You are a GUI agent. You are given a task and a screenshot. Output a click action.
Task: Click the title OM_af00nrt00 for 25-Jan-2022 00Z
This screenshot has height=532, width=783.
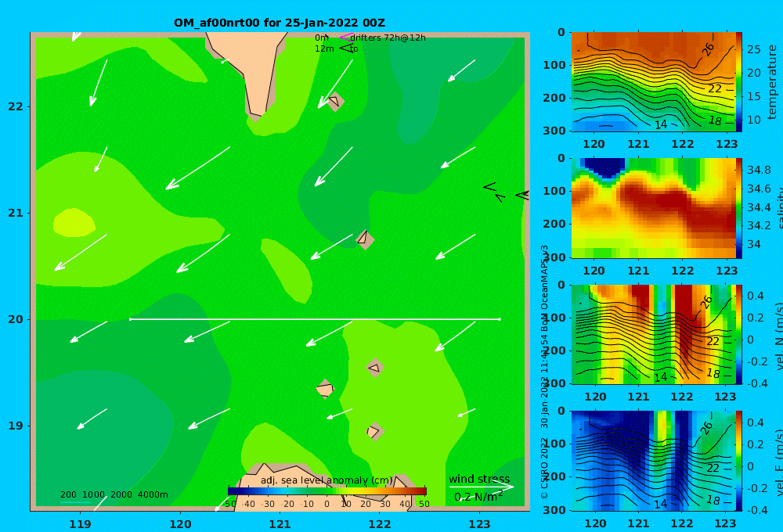pos(280,23)
